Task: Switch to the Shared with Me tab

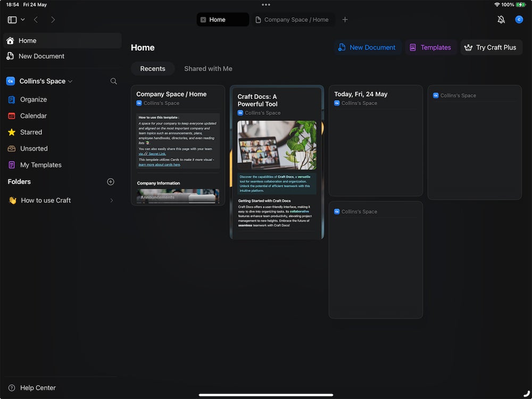Action: coord(208,68)
